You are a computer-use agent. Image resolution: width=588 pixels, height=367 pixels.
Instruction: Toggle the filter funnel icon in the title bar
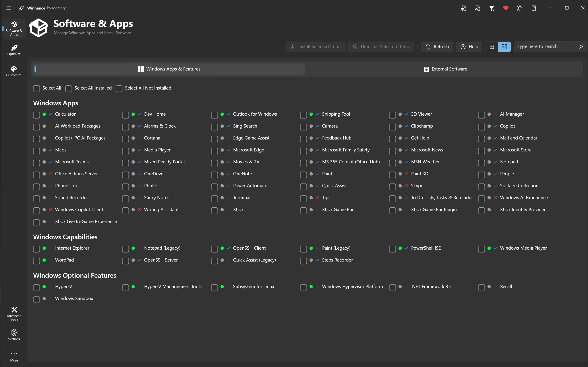click(x=492, y=8)
